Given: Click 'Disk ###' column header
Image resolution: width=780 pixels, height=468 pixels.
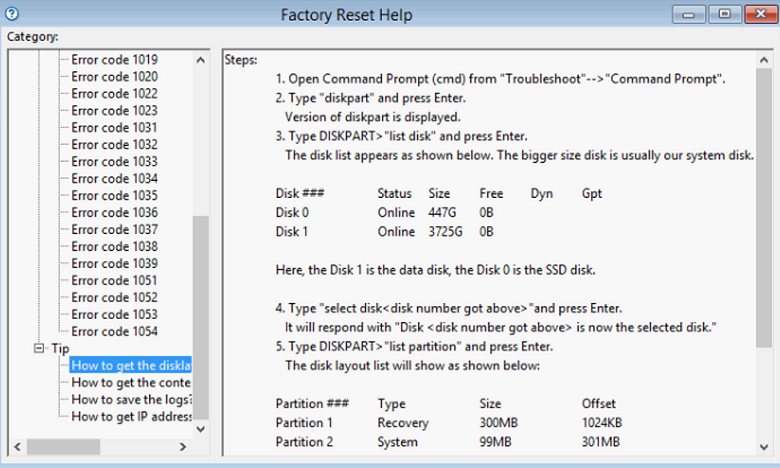Looking at the screenshot, I should coord(299,193).
